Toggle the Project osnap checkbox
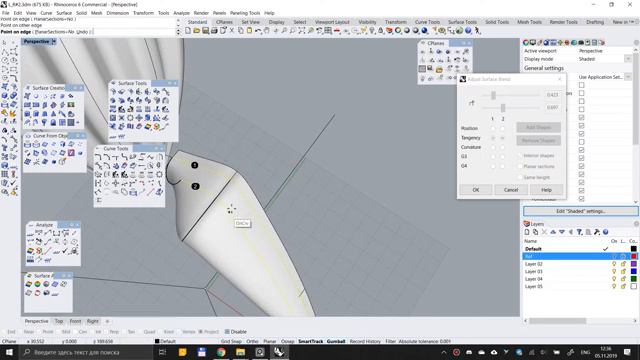 click(200, 331)
